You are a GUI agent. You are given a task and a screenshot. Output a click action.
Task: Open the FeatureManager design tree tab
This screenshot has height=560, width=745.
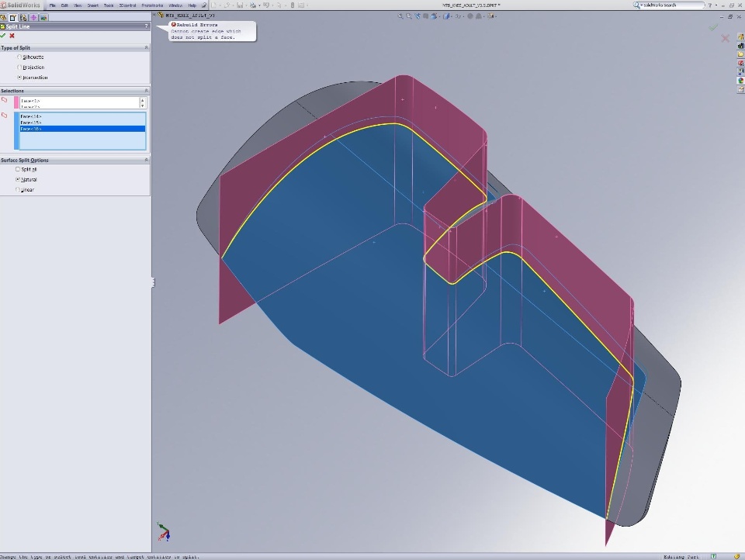(4, 16)
